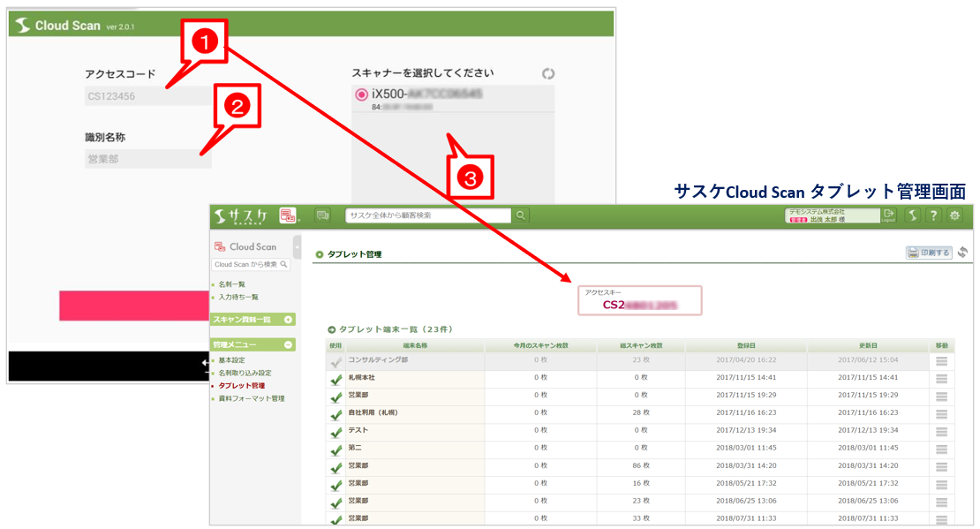The height and width of the screenshot is (529, 980).
Task: Click move handle on the 2017/11/15 19:29 row
Action: pos(941,396)
